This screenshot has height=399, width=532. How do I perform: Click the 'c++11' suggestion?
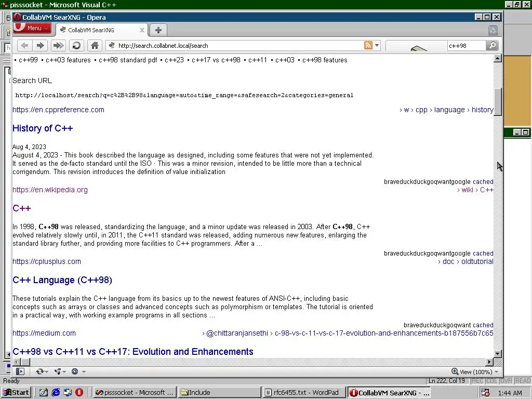[x=258, y=60]
